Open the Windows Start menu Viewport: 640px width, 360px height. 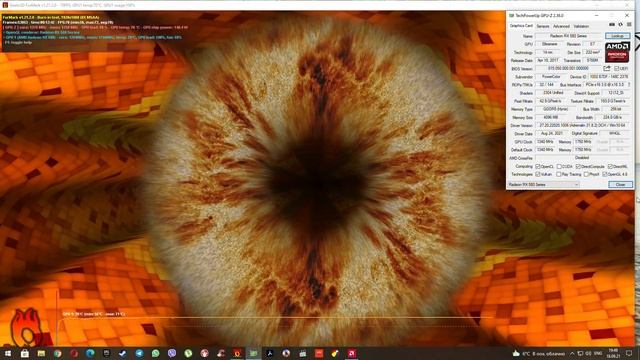click(8, 353)
